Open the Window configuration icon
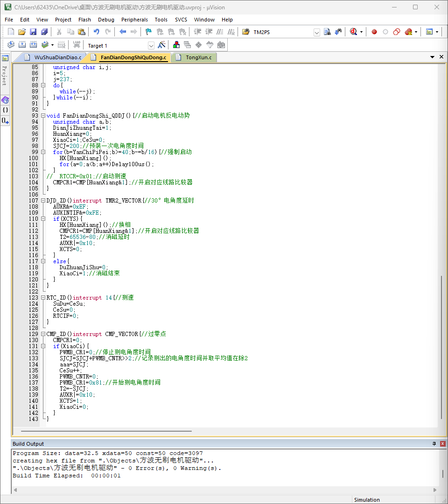This screenshot has width=448, height=504. pyautogui.click(x=429, y=32)
